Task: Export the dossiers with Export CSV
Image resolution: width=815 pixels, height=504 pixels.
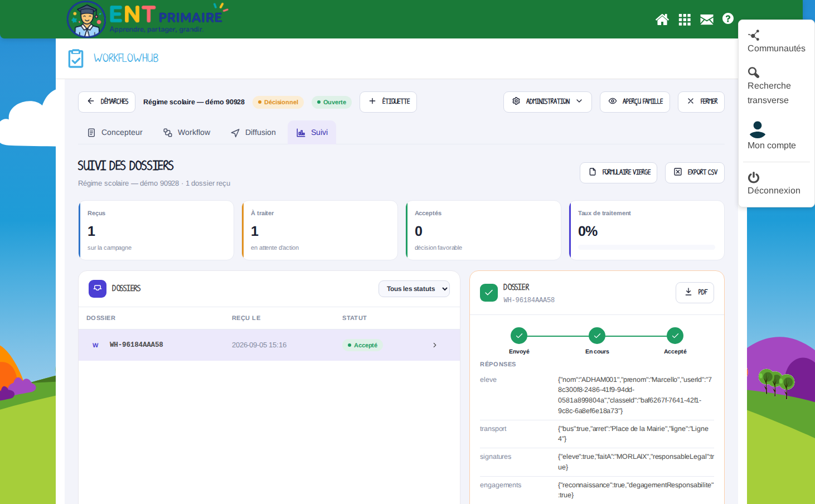Action: [x=695, y=173]
